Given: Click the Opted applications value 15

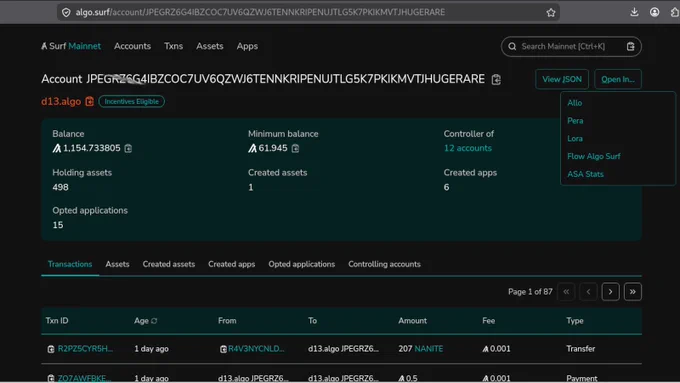Looking at the screenshot, I should pyautogui.click(x=58, y=225).
